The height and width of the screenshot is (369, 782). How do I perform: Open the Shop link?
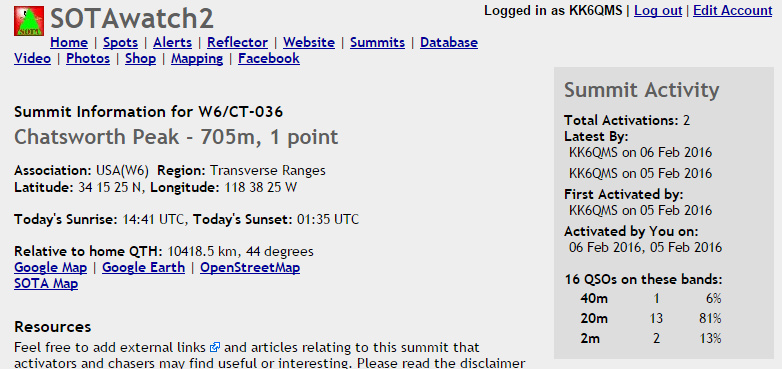(x=140, y=59)
